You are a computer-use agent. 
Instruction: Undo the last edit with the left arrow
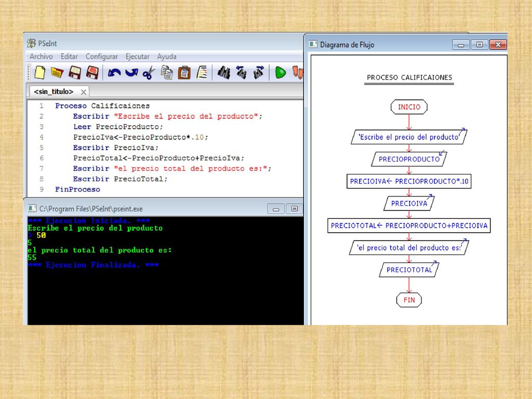pos(114,73)
